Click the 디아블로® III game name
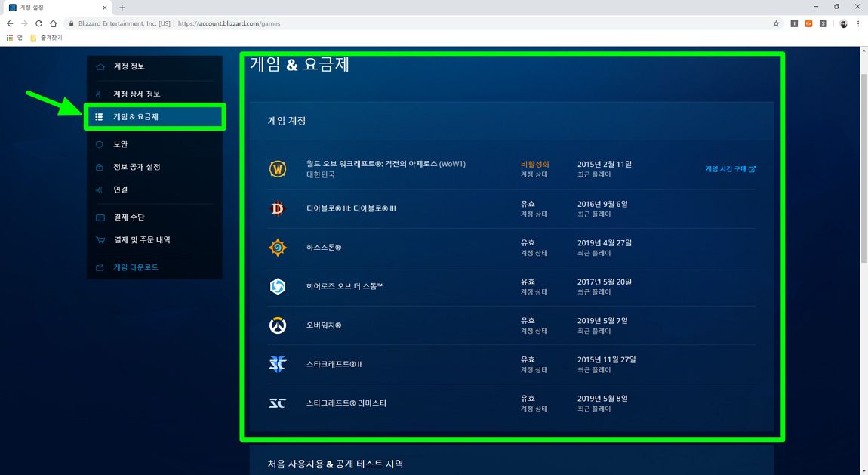 [351, 208]
